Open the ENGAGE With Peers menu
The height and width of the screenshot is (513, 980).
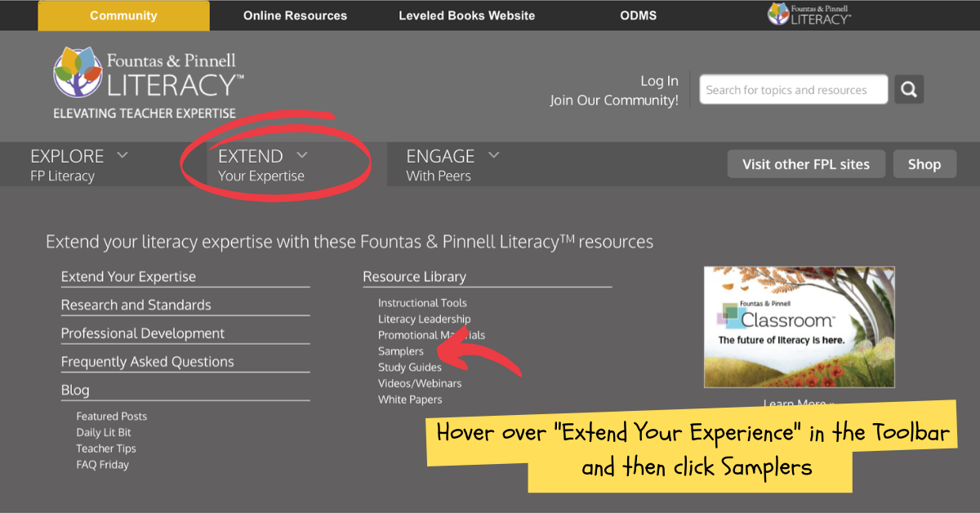pyautogui.click(x=453, y=164)
